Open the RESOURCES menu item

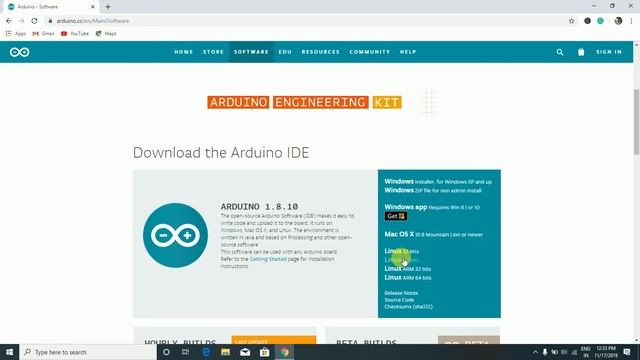(321, 52)
